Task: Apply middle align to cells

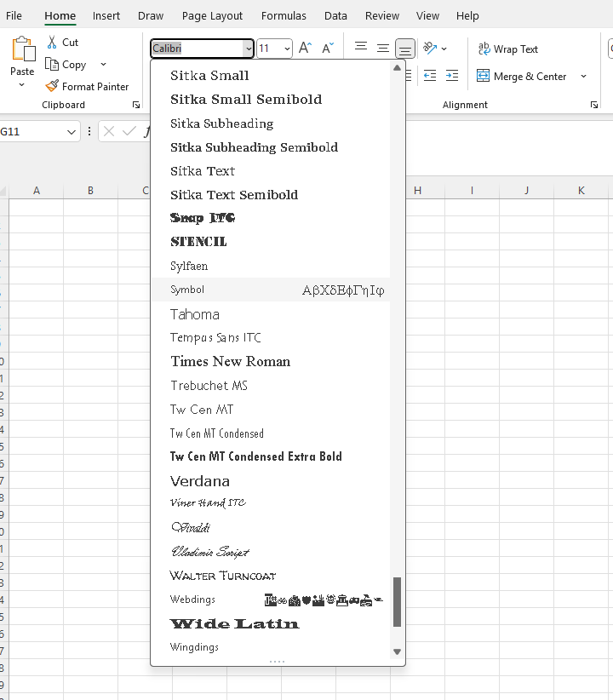Action: coord(382,48)
